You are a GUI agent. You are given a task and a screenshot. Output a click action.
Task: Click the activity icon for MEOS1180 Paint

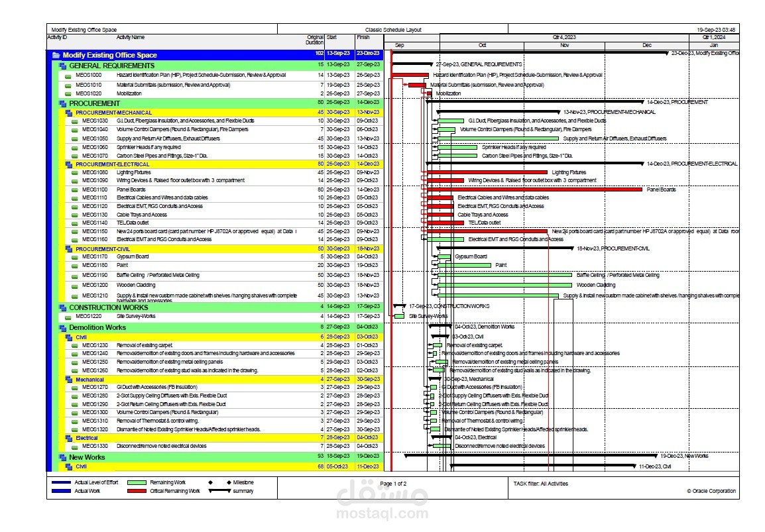(75, 266)
